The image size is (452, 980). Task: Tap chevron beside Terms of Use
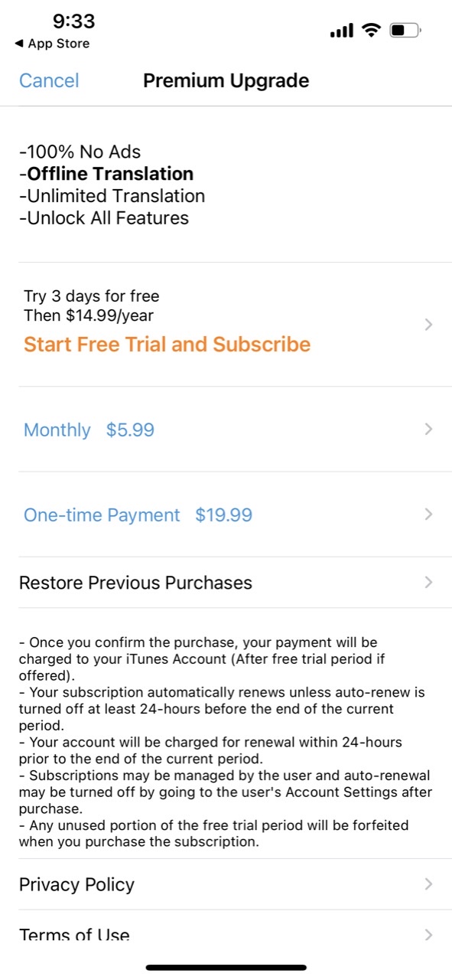click(x=428, y=935)
